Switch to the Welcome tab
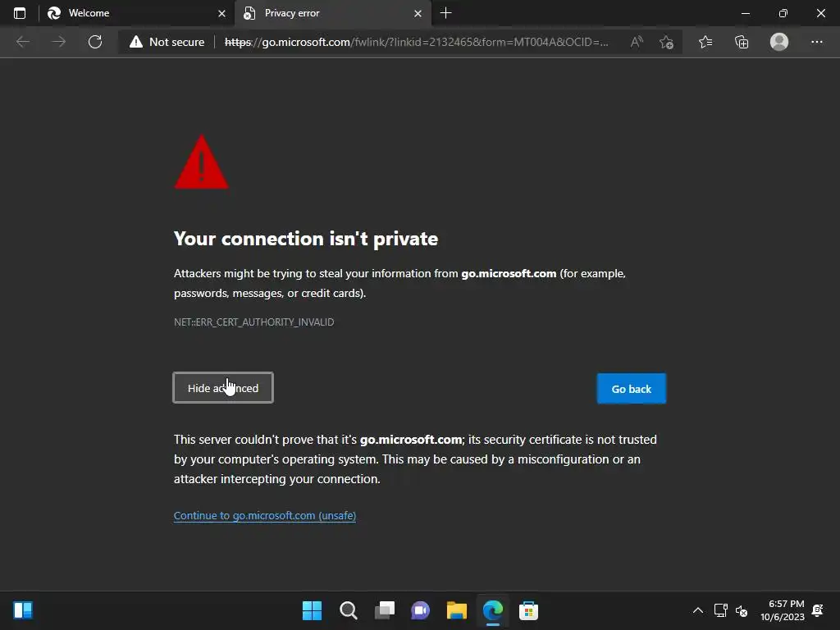The height and width of the screenshot is (630, 840). tap(136, 13)
